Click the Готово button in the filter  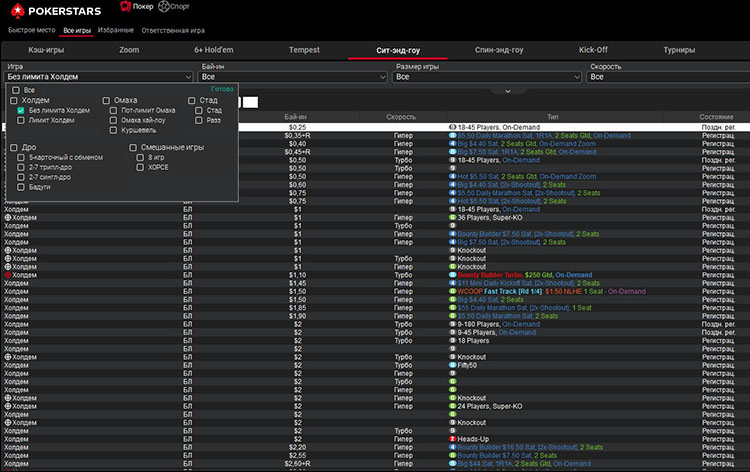222,89
